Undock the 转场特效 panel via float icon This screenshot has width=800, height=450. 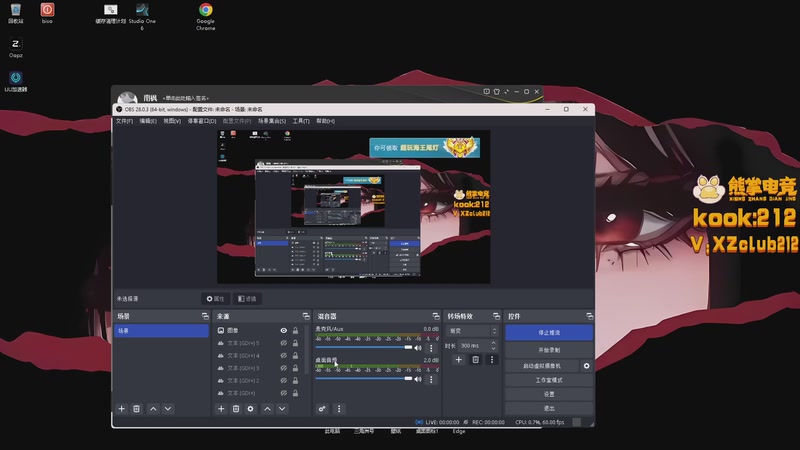(x=496, y=316)
